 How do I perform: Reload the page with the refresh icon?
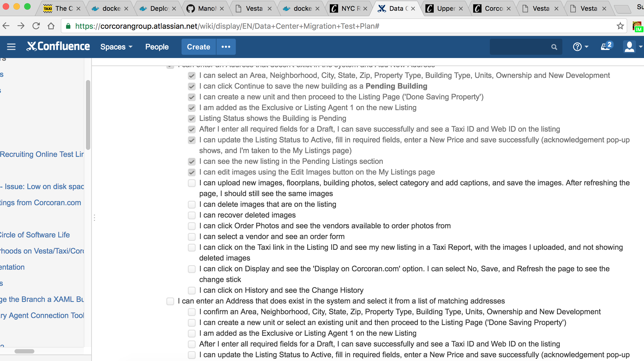[x=36, y=26]
